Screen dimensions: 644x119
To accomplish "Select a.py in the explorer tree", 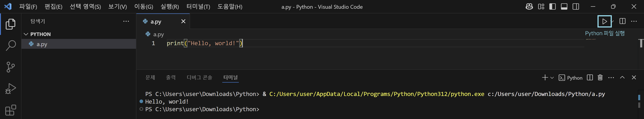I will [x=42, y=44].
